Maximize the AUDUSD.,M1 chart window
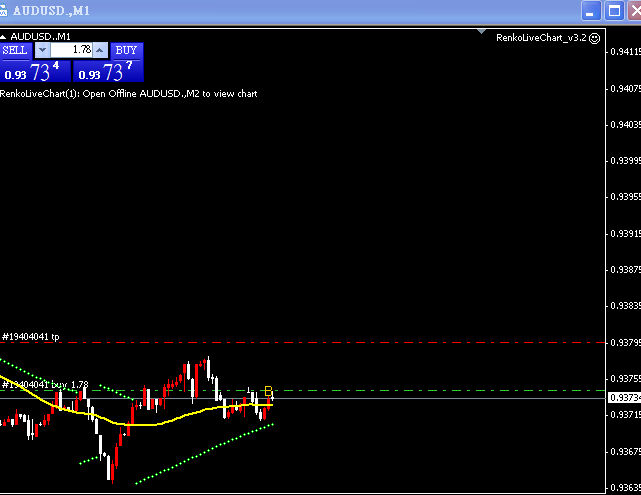Viewport: 641px width, 495px height. (x=614, y=11)
